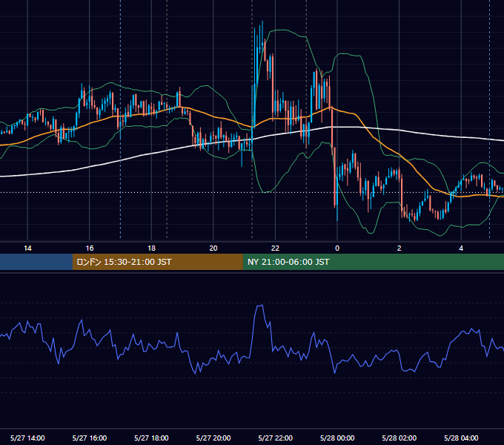Click hour label 22 on price chart axis

point(276,248)
